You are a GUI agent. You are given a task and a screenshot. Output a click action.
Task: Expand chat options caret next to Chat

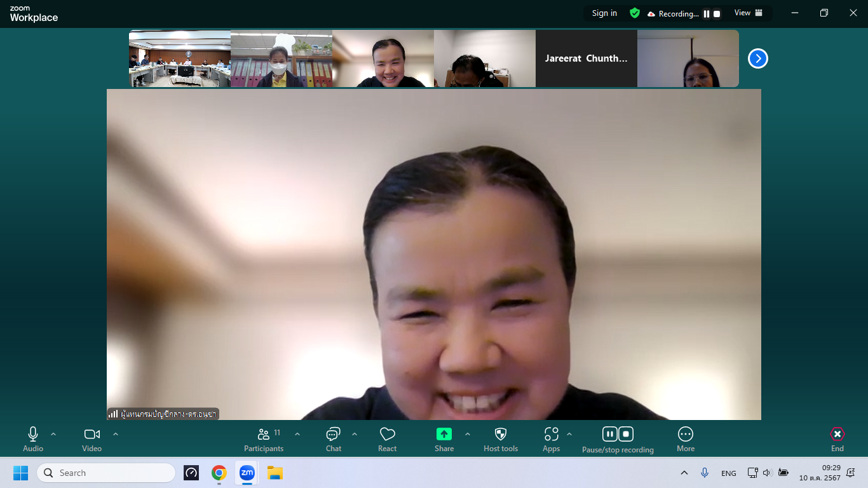click(355, 434)
